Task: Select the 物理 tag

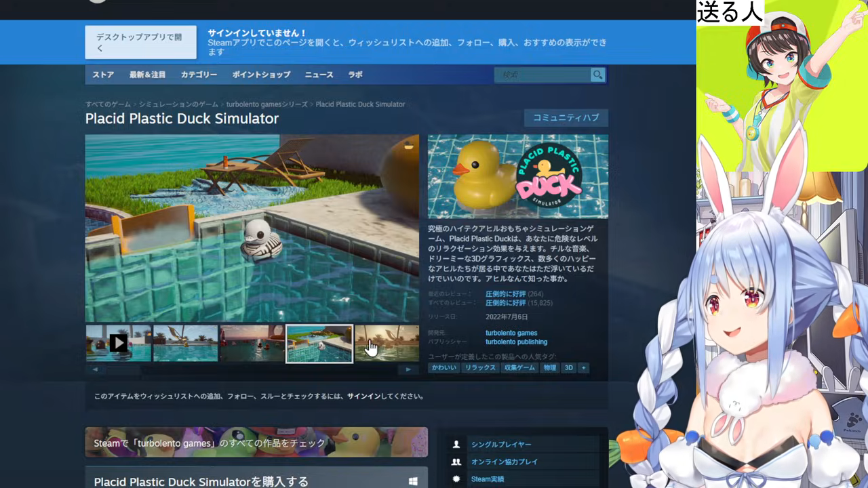Action: [x=549, y=368]
